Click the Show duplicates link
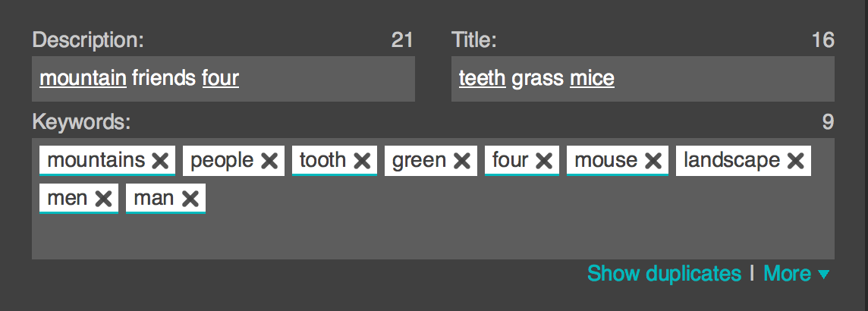The width and height of the screenshot is (868, 311). coord(664,274)
